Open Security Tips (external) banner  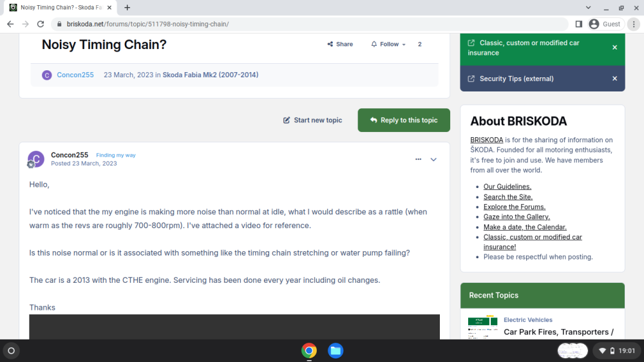pos(516,79)
